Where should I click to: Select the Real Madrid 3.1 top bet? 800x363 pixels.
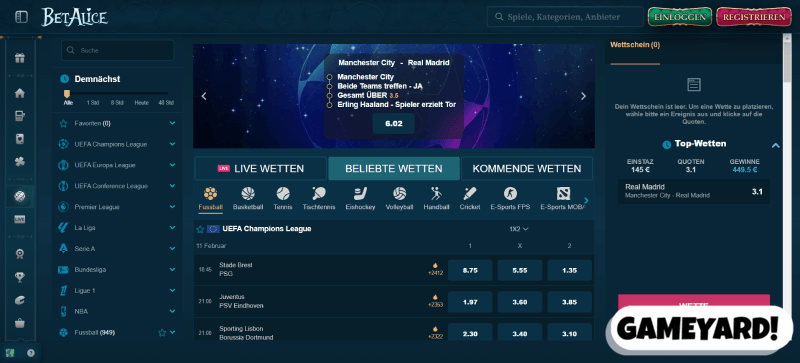click(694, 191)
